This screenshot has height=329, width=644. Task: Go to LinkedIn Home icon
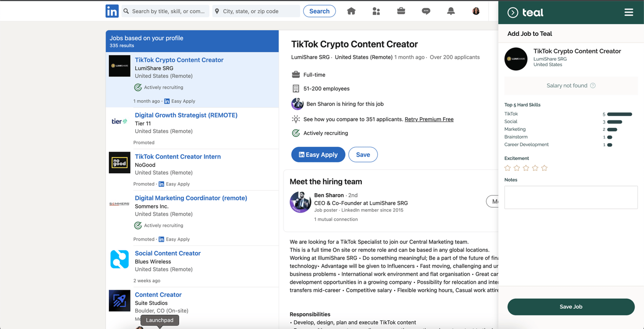[351, 11]
